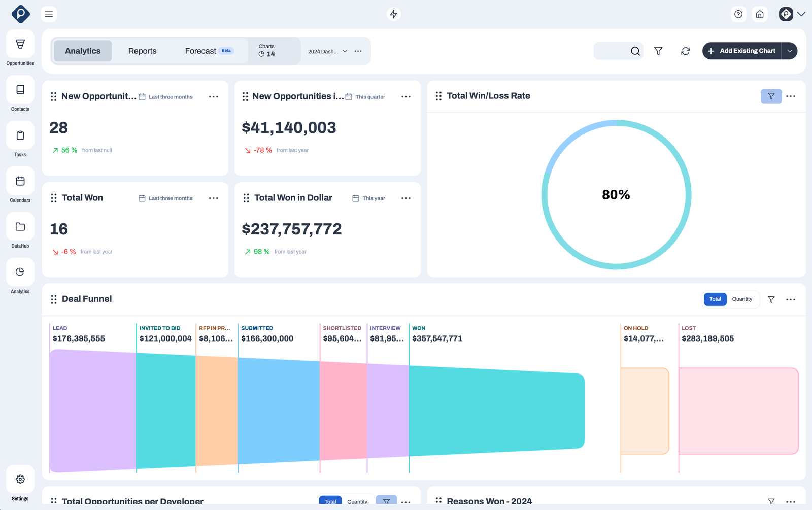
Task: Refresh the dashboard data
Action: click(685, 51)
